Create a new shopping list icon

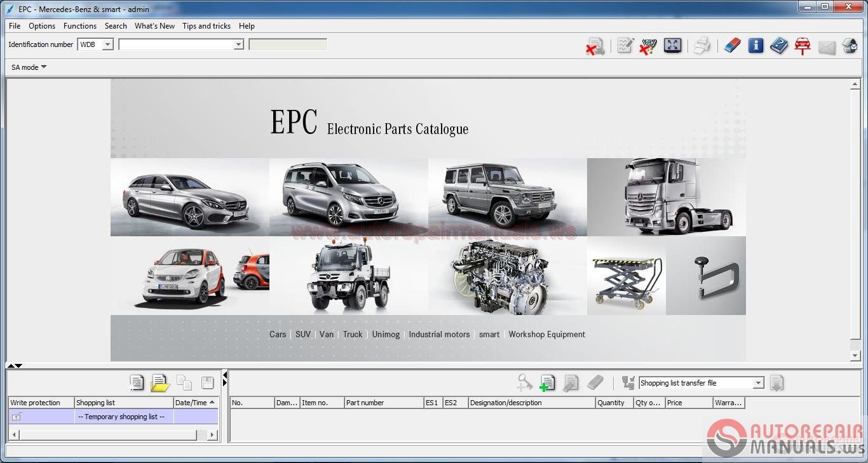(x=137, y=383)
